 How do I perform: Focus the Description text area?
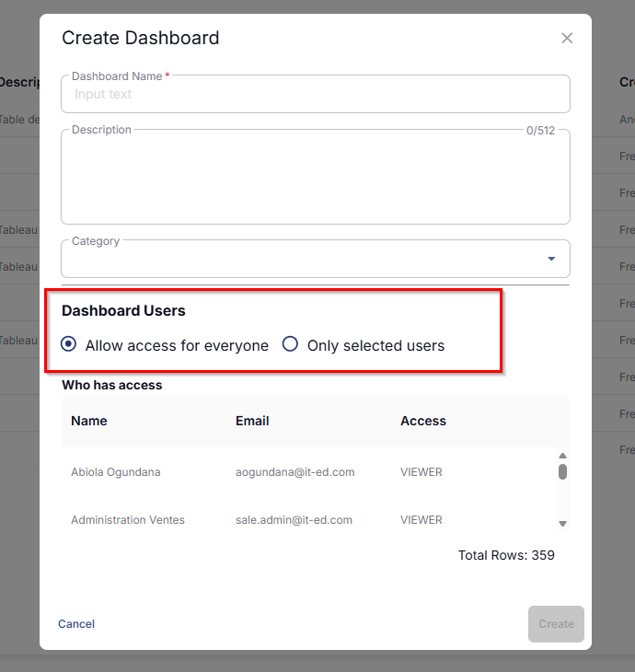[x=315, y=180]
